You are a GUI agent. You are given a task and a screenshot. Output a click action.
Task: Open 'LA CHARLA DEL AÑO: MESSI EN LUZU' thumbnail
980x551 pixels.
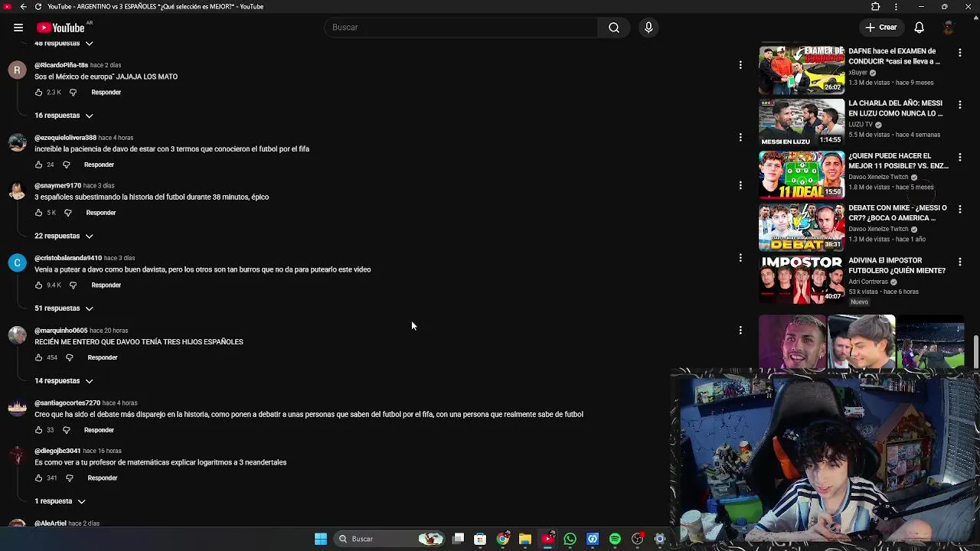click(x=802, y=122)
